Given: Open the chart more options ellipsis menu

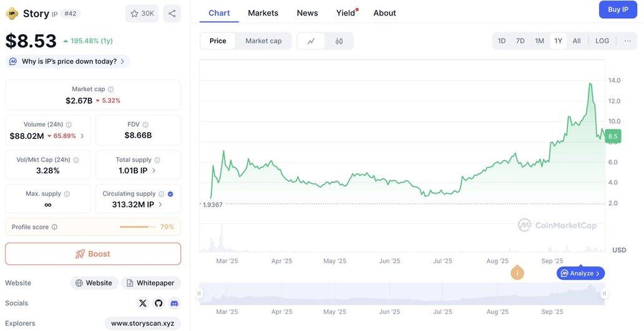Looking at the screenshot, I should pos(627,41).
